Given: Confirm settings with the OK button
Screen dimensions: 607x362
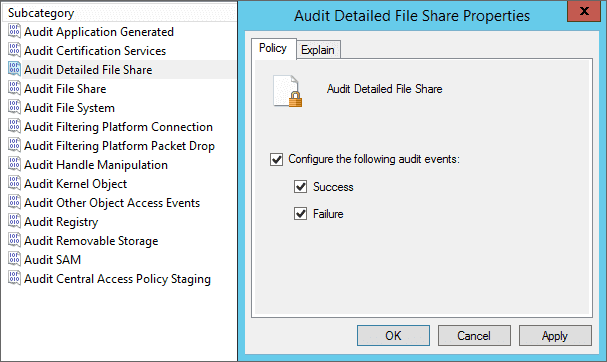Looking at the screenshot, I should [x=393, y=335].
